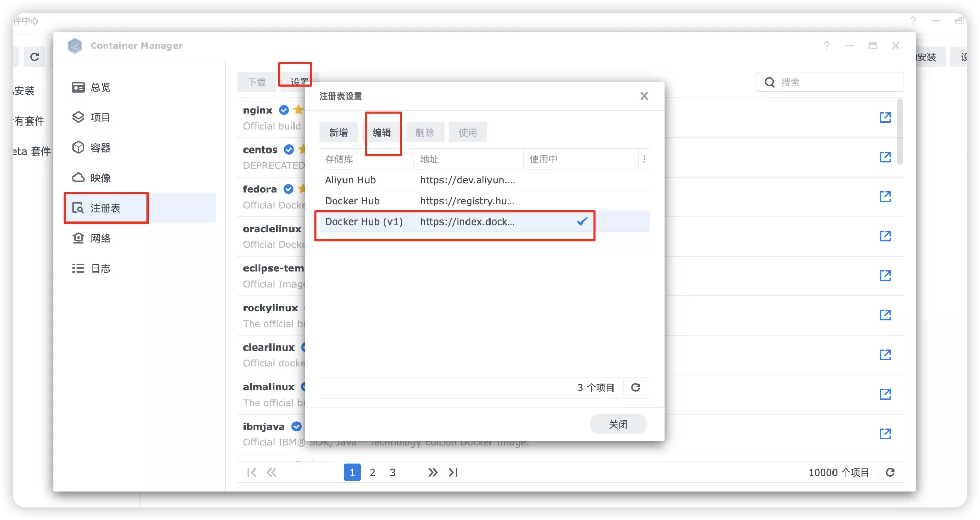Image resolution: width=980 pixels, height=520 pixels.
Task: Open eclipse-temurin external link icon
Action: pyautogui.click(x=885, y=276)
